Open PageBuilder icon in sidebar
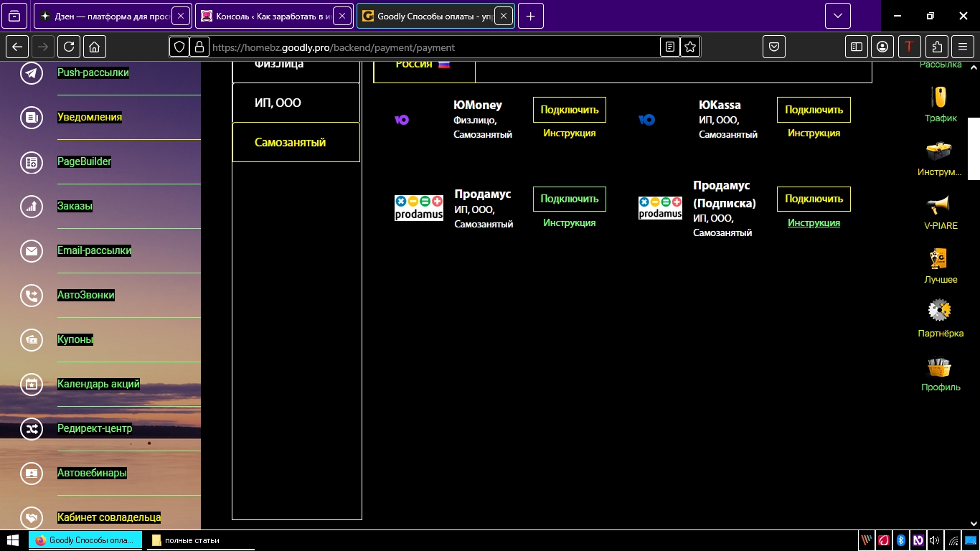The width and height of the screenshot is (980, 551). click(x=32, y=161)
